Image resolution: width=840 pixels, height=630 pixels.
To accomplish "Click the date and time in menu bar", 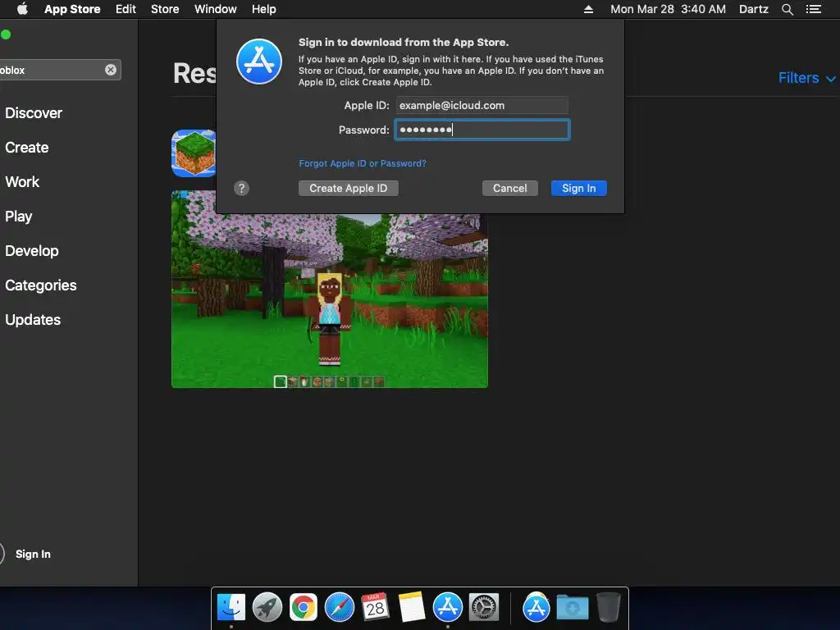I will pyautogui.click(x=668, y=9).
